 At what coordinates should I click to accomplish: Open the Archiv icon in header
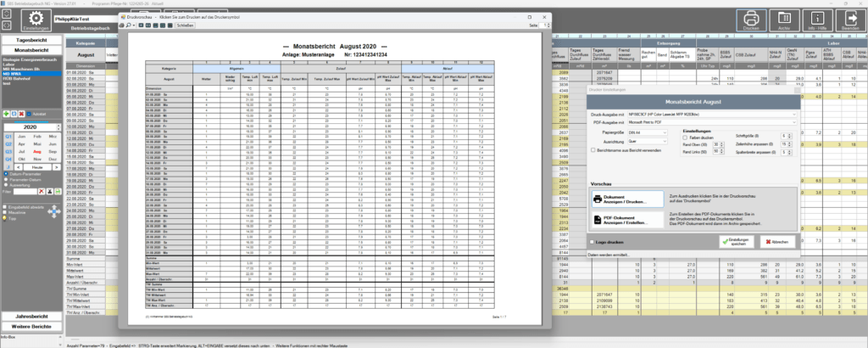[x=783, y=20]
